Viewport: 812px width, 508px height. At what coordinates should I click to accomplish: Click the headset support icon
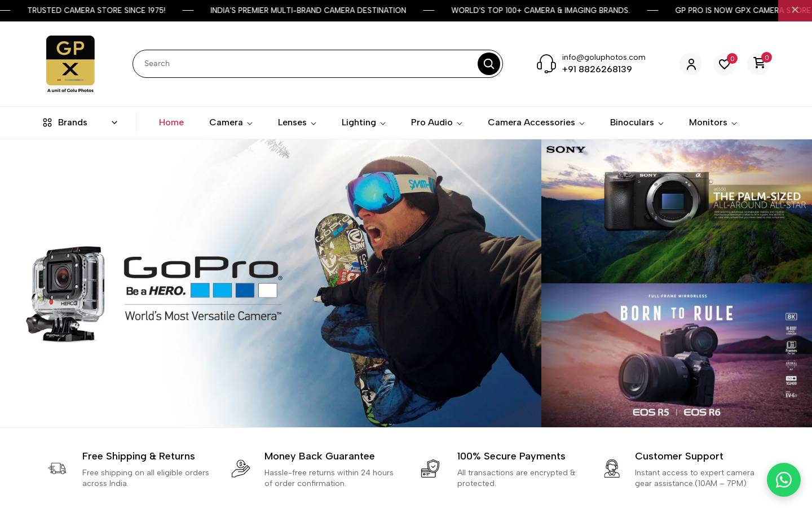pyautogui.click(x=546, y=64)
